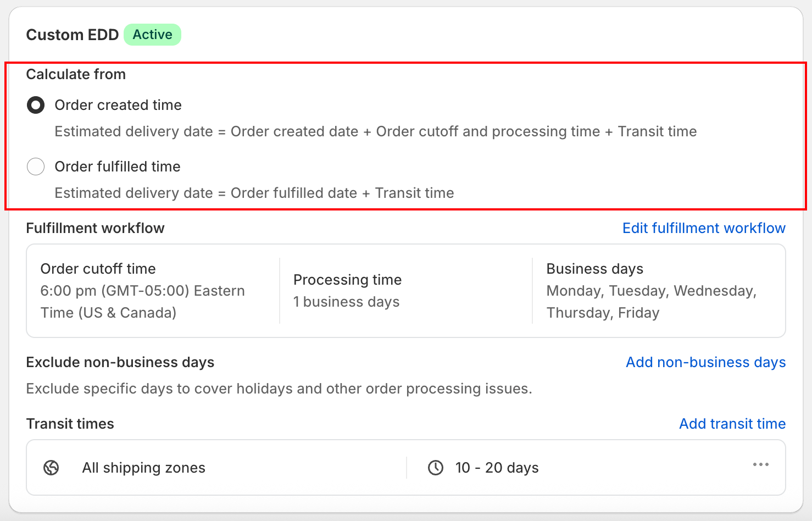The image size is (812, 521).
Task: Click the green Active status badge
Action: [153, 35]
